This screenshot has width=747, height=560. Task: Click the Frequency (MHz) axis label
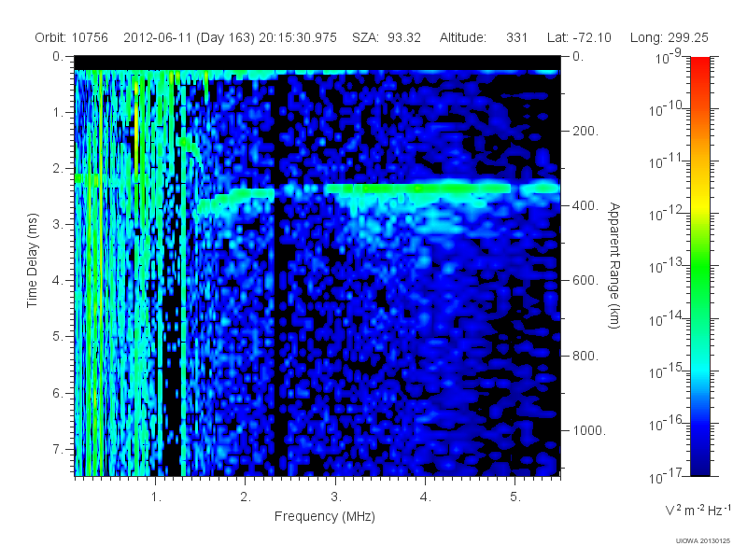point(324,517)
